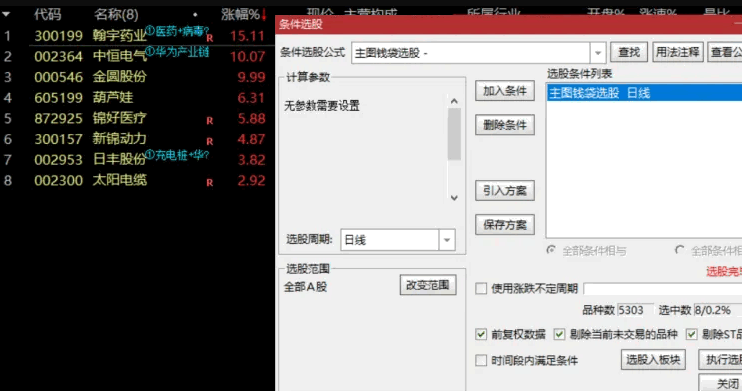Image resolution: width=742 pixels, height=391 pixels.
Task: Click the 全部A股 range label
Action: (305, 287)
